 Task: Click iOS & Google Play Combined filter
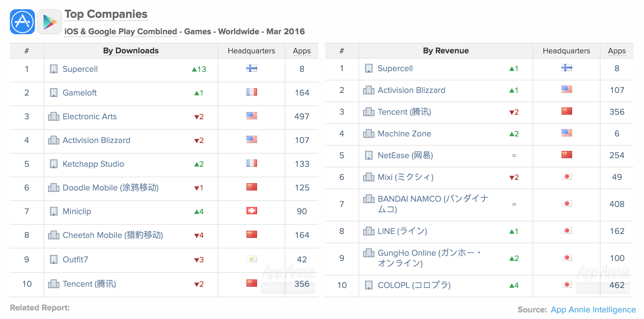121,32
